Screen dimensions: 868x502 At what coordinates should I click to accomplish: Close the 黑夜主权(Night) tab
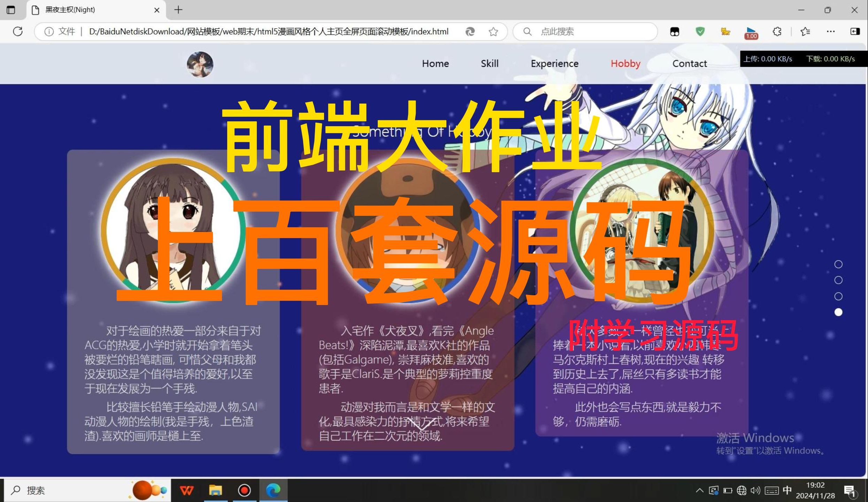tap(157, 10)
